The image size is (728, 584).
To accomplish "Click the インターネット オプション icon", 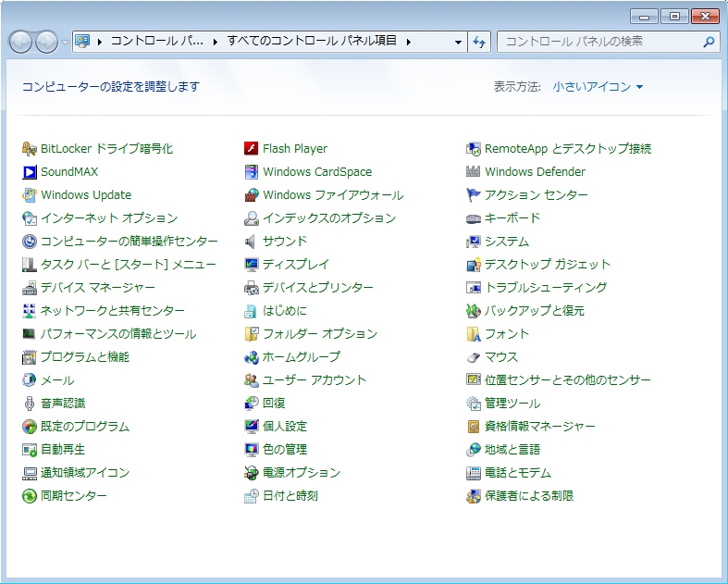I will (29, 217).
